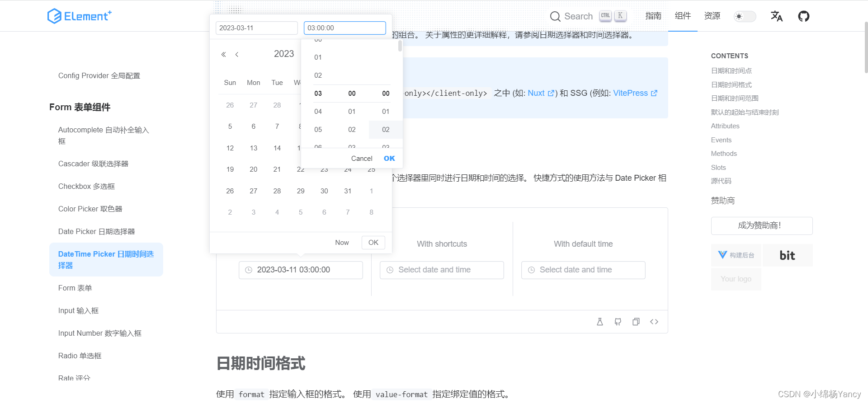The width and height of the screenshot is (868, 403).
Task: Open Input 输入框 in sidebar
Action: tap(78, 311)
